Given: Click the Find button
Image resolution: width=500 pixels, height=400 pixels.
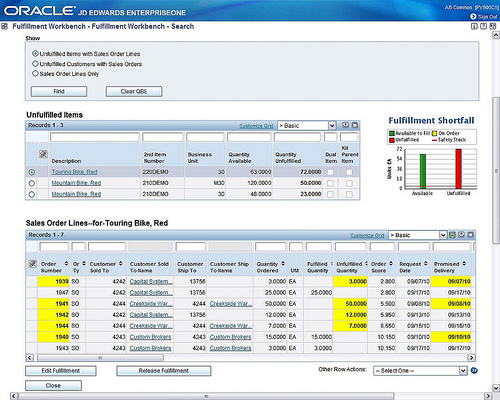Looking at the screenshot, I should (x=59, y=91).
